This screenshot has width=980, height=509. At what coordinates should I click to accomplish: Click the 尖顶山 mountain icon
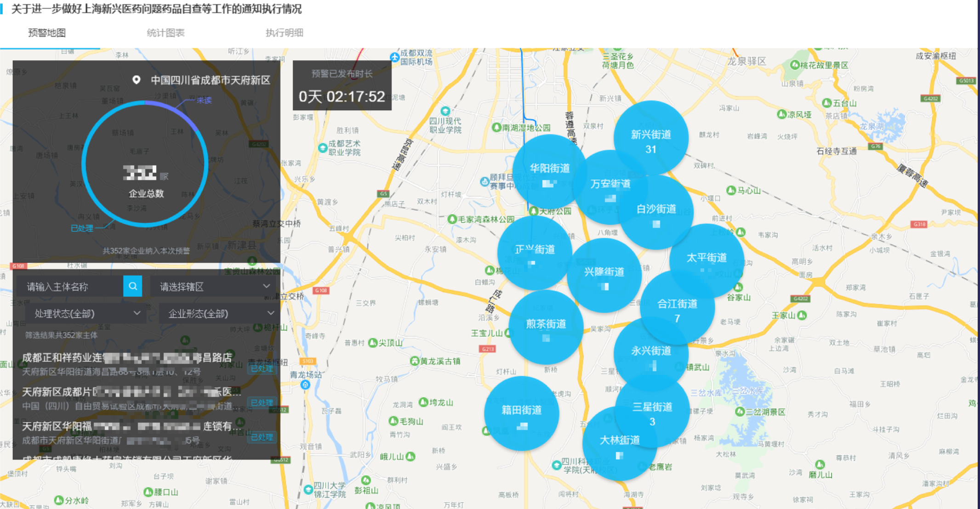373,343
